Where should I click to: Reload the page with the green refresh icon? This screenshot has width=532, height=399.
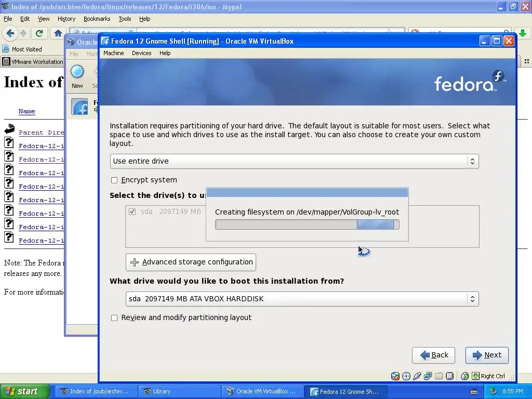pos(39,33)
